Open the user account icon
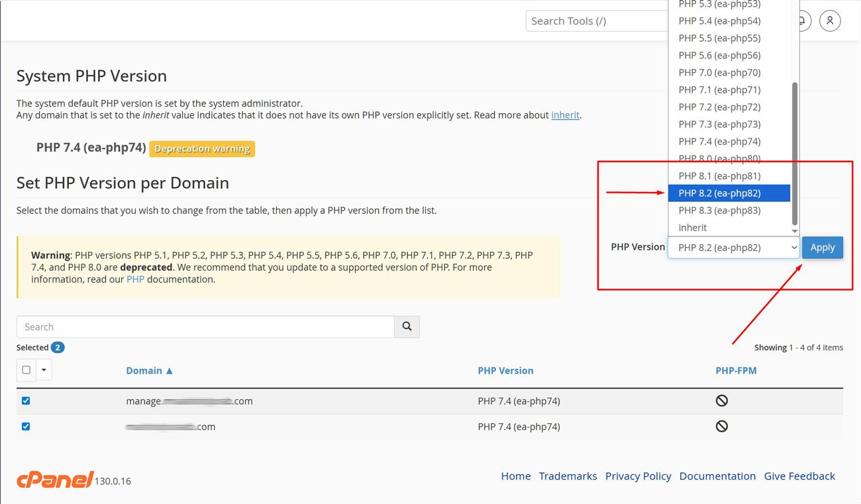861x504 pixels. (829, 21)
